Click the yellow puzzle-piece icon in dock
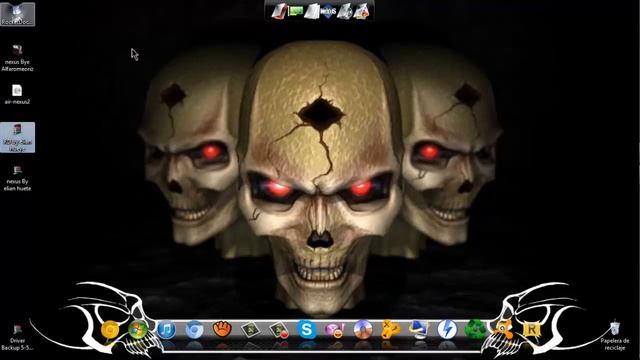The image size is (640, 360). click(391, 329)
